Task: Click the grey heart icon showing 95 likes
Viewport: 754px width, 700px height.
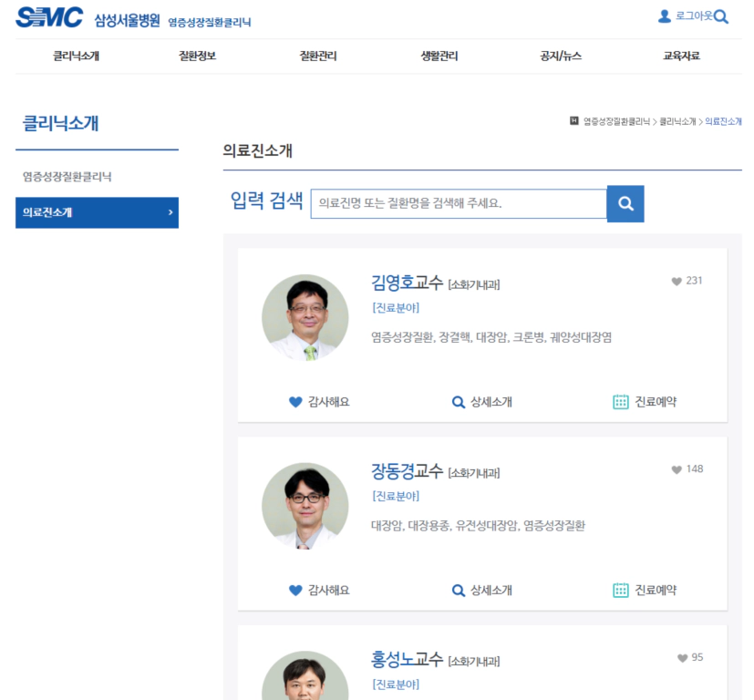Action: tap(682, 658)
